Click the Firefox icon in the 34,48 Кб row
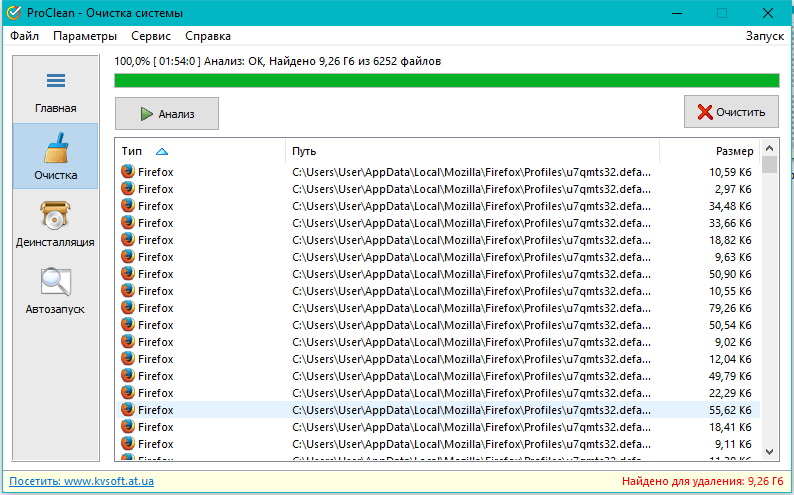The height and width of the screenshot is (495, 794). [128, 205]
